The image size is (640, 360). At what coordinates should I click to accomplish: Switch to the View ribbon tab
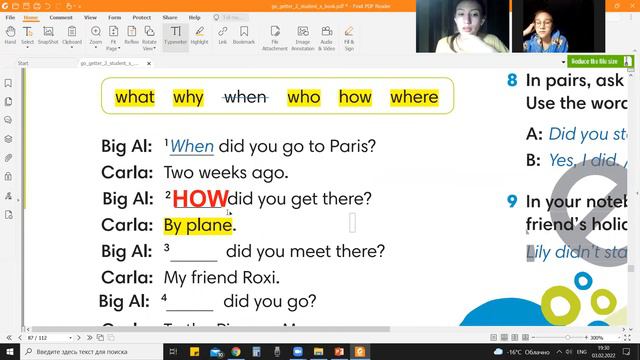coord(90,18)
